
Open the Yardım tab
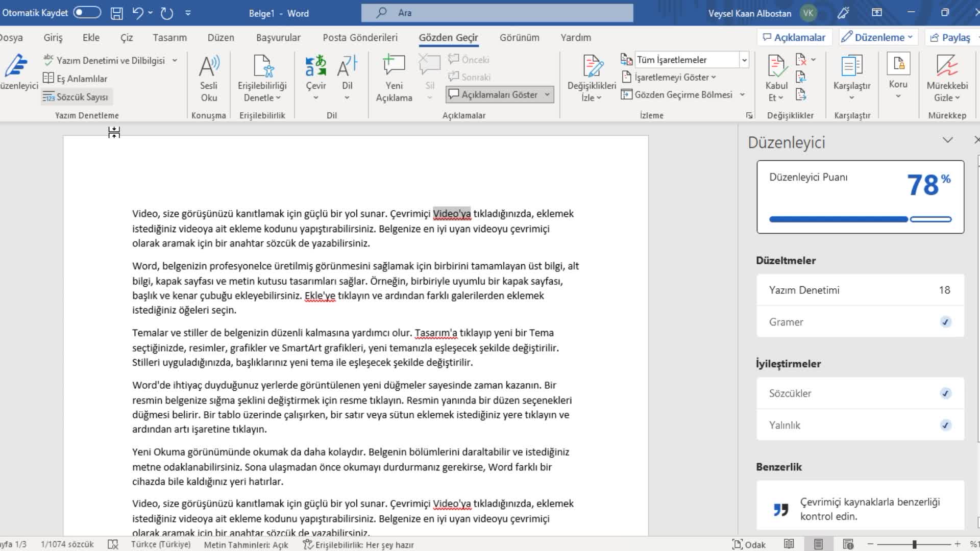576,37
